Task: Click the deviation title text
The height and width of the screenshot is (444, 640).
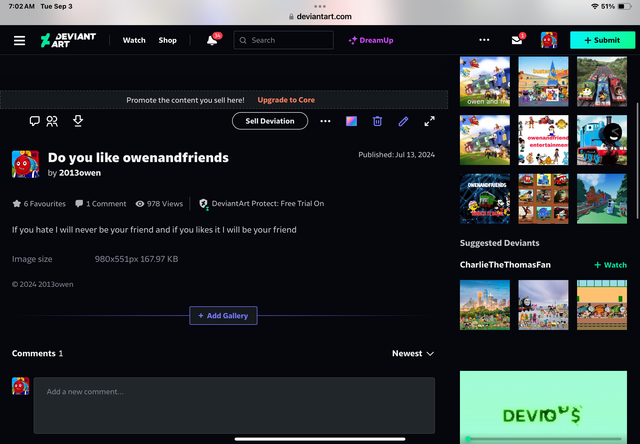Action: 138,158
